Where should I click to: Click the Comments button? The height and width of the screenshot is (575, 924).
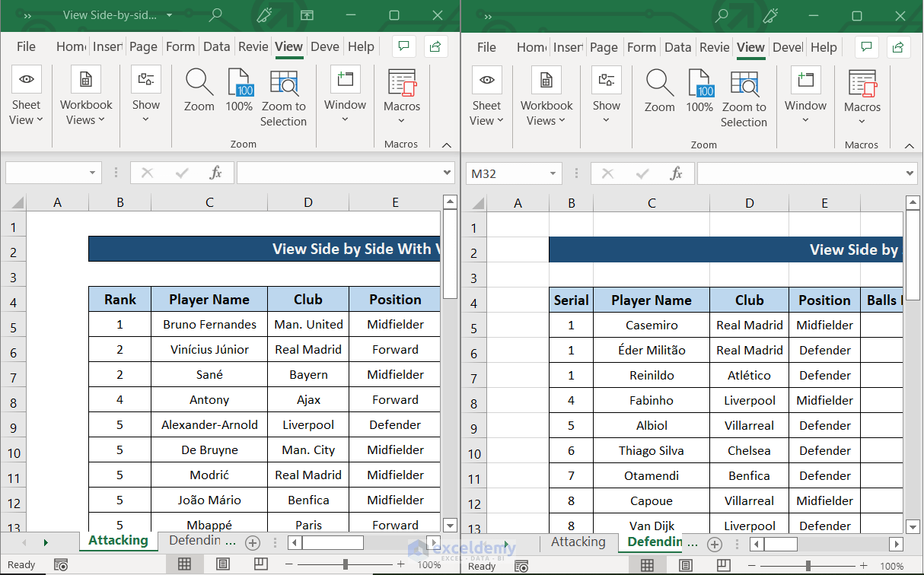click(x=403, y=46)
